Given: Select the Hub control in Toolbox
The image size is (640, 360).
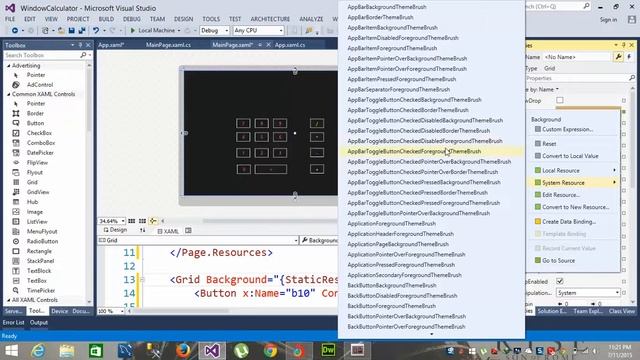Looking at the screenshot, I should [32, 202].
